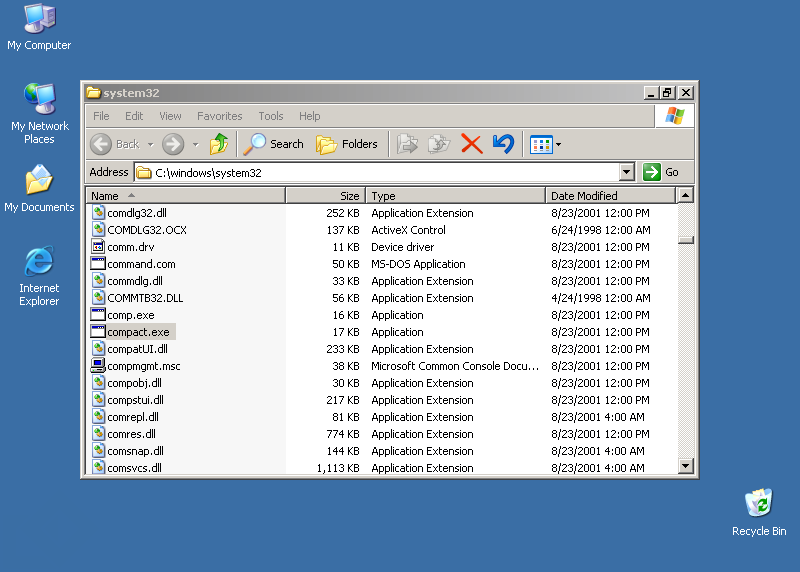Click the ActiveX Control type cell
Viewport: 800px width, 572px height.
pyautogui.click(x=408, y=230)
